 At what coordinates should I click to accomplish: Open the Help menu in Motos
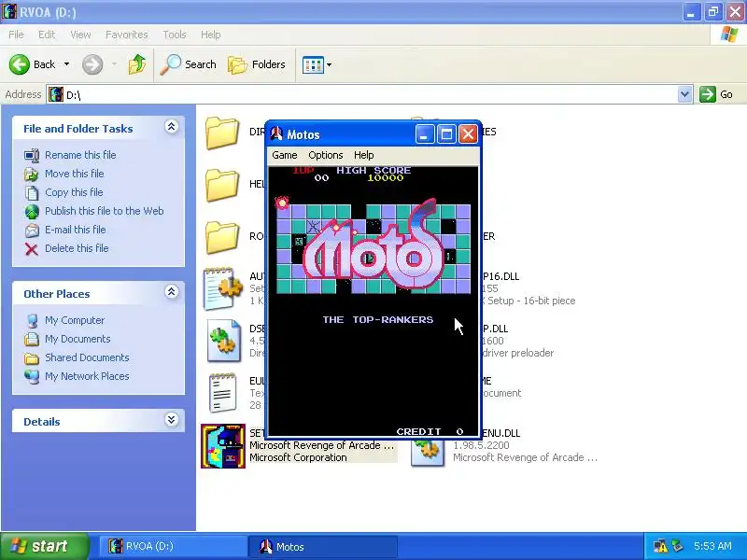[363, 155]
